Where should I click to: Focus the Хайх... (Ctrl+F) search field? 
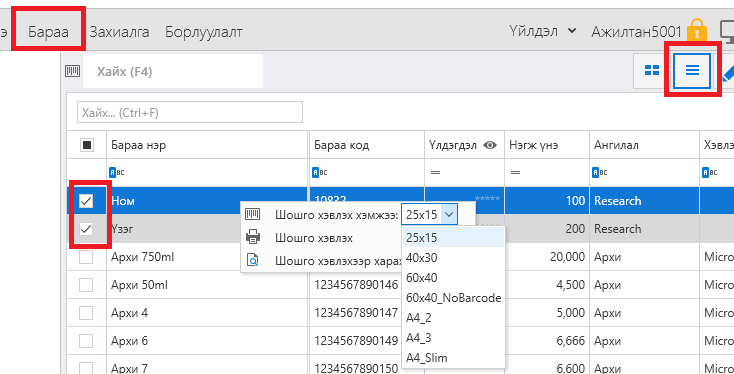pyautogui.click(x=190, y=112)
